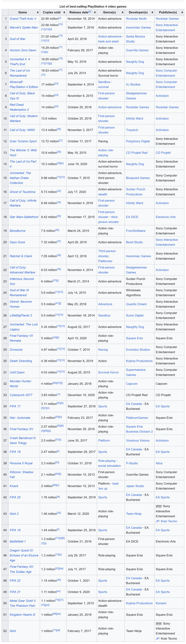The height and width of the screenshot is (644, 186).
Task: Click The Witcher 3: Wild Hunt link
Action: click(23, 153)
